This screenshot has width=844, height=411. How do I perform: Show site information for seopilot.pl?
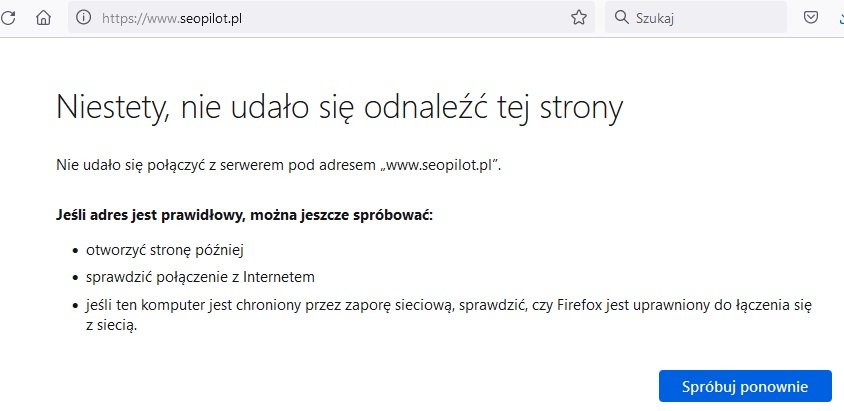pyautogui.click(x=84, y=17)
